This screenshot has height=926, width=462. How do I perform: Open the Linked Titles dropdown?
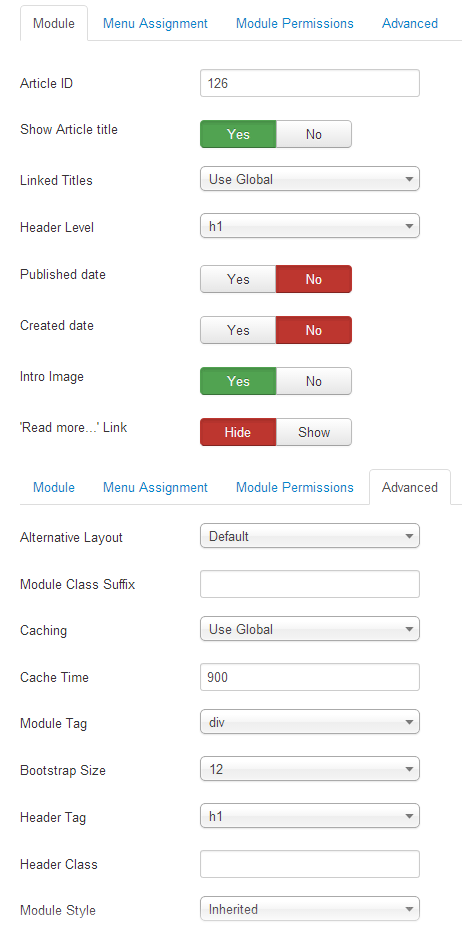click(310, 179)
